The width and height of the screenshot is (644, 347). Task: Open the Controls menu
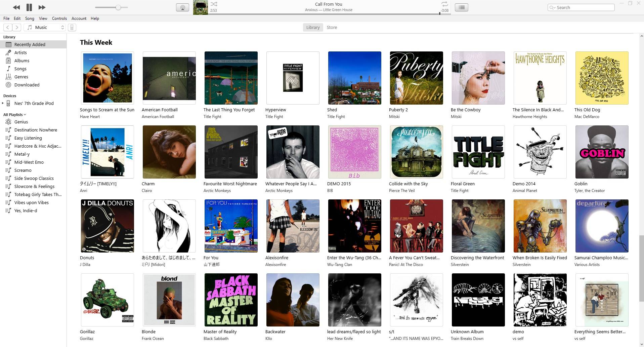[59, 18]
